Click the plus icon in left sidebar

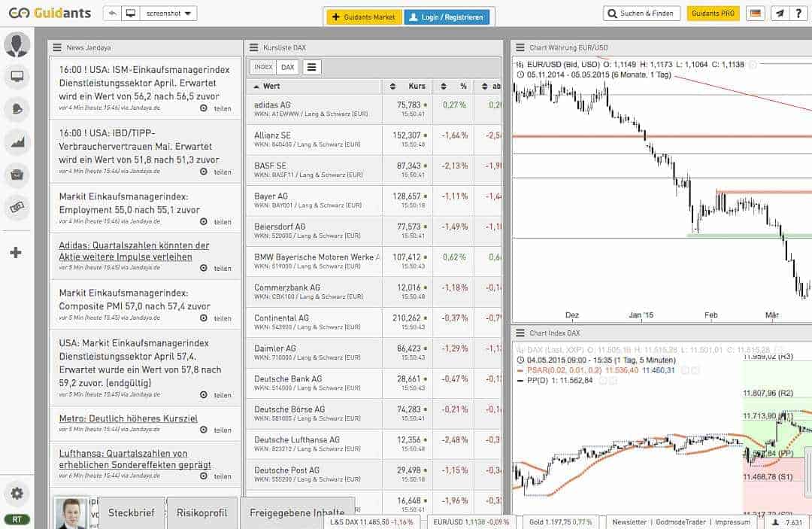pos(16,252)
